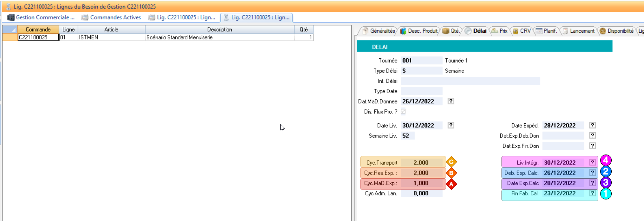This screenshot has height=221, width=644.
Task: Click the purple circle number 3 badge
Action: [x=606, y=182]
